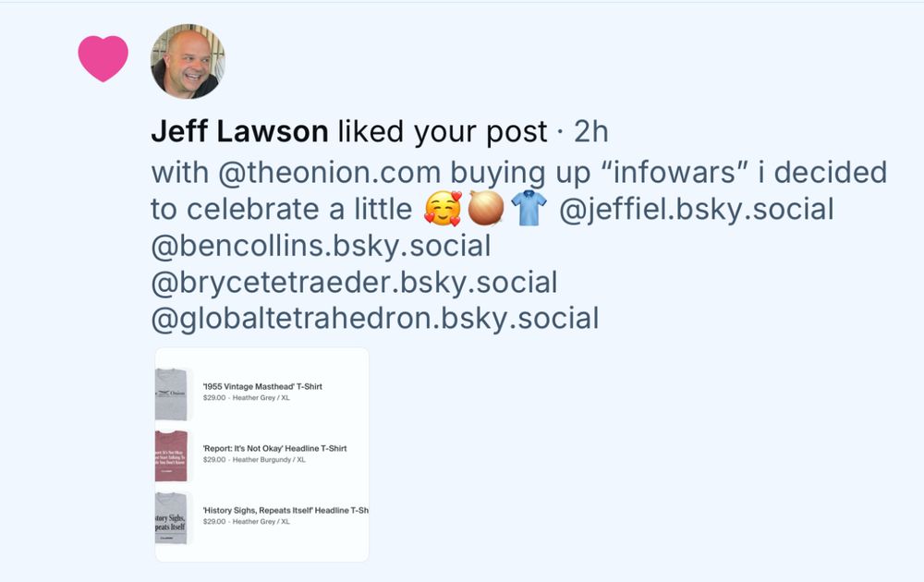Click the blue shirt emoji
This screenshot has width=924, height=582.
tap(529, 209)
